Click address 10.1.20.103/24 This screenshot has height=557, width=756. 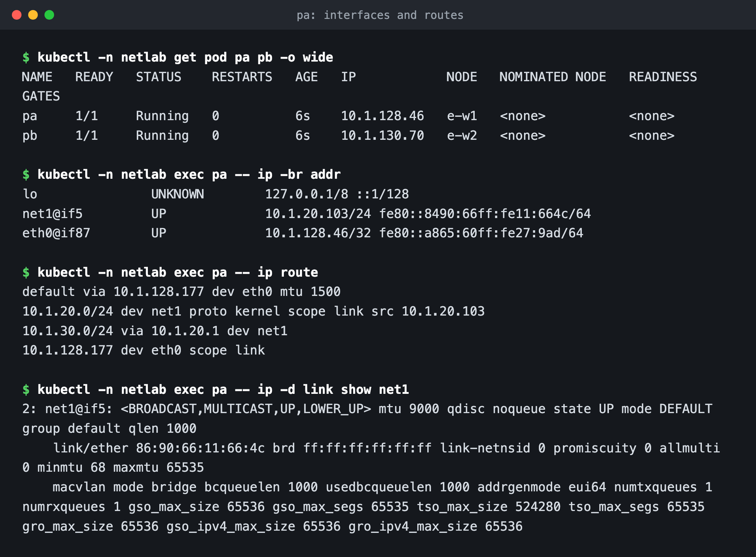click(x=318, y=214)
